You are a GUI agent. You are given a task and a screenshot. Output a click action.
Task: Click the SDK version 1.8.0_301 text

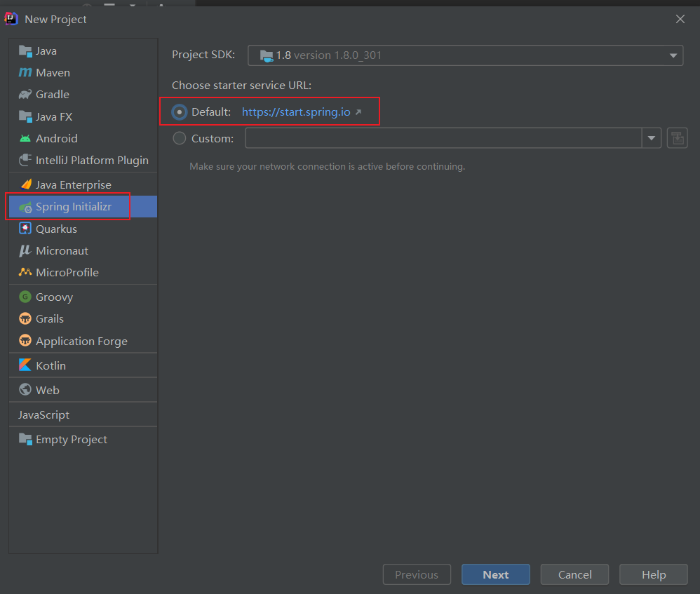[337, 55]
